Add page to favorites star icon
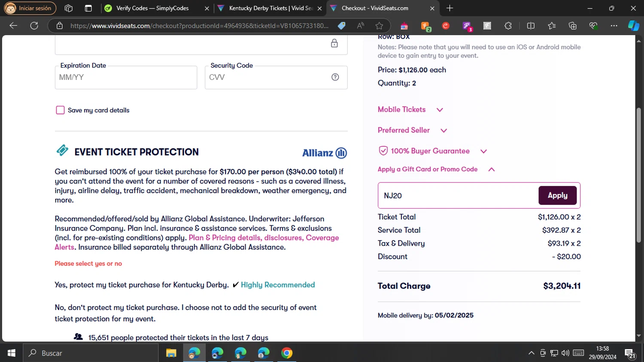644x362 pixels. click(x=379, y=26)
